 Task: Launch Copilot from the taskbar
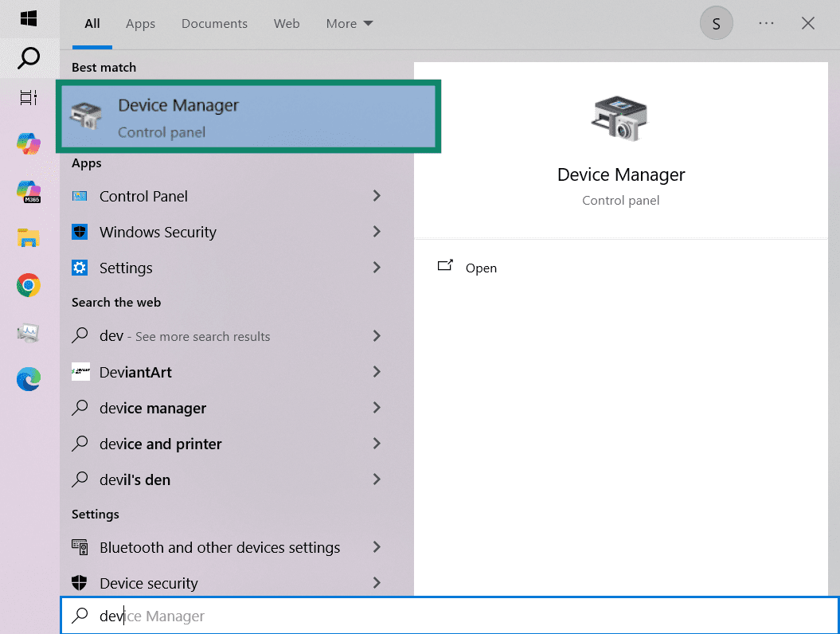click(29, 144)
